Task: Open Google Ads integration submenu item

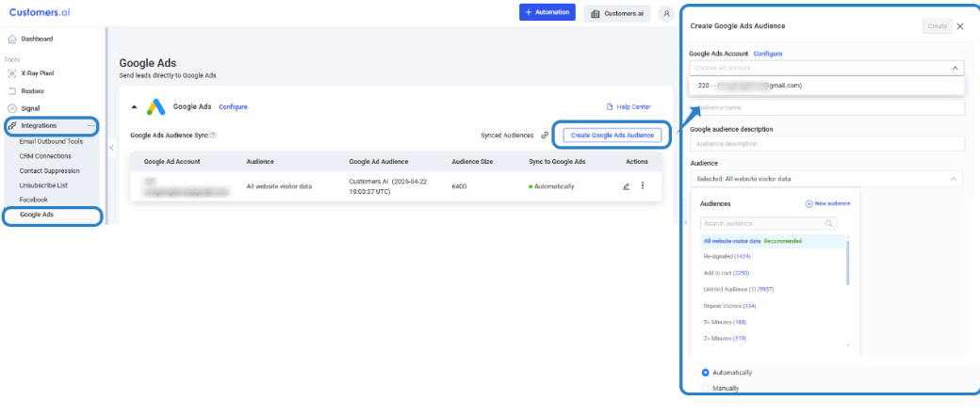Action: [36, 214]
